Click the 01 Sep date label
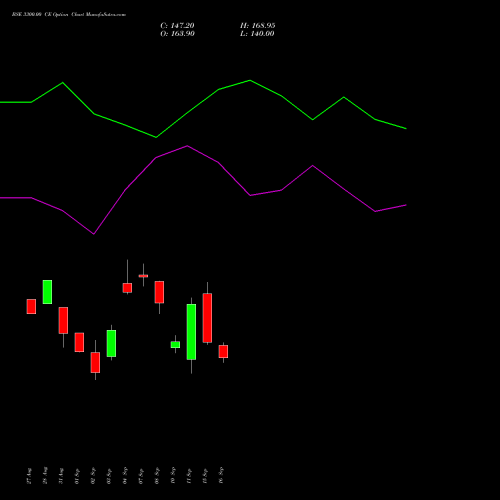Image resolution: width=500 pixels, height=500 pixels. click(77, 476)
